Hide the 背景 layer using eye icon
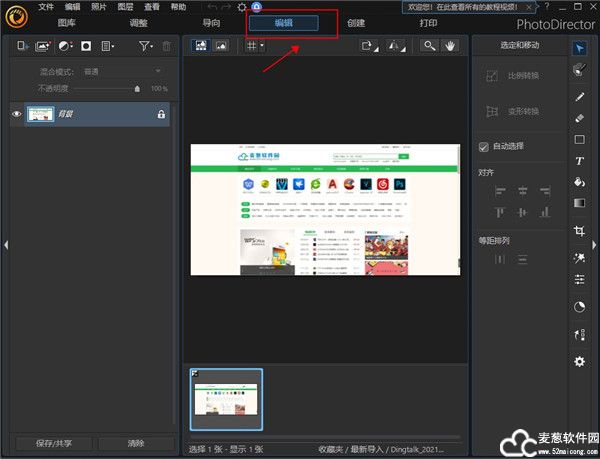 [x=17, y=115]
